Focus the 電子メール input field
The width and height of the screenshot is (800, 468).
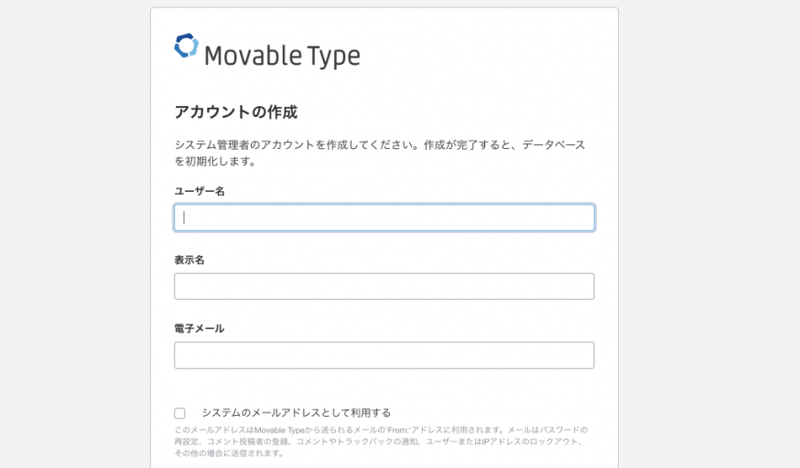384,355
